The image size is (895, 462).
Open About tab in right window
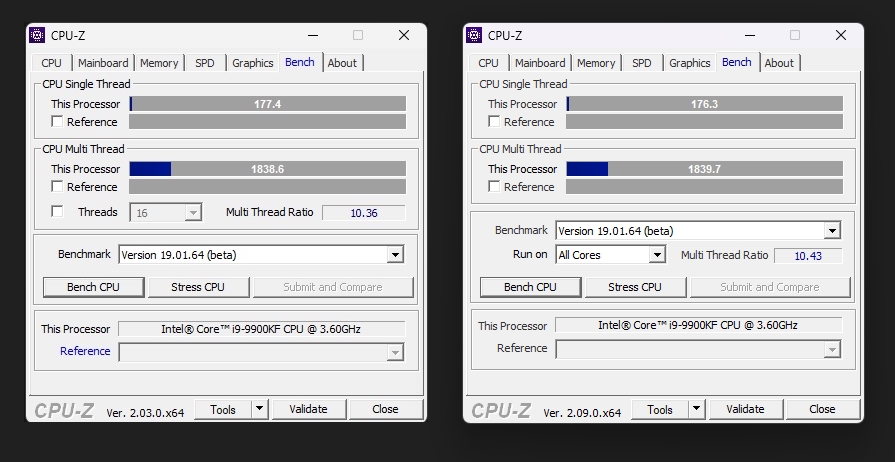click(x=780, y=63)
